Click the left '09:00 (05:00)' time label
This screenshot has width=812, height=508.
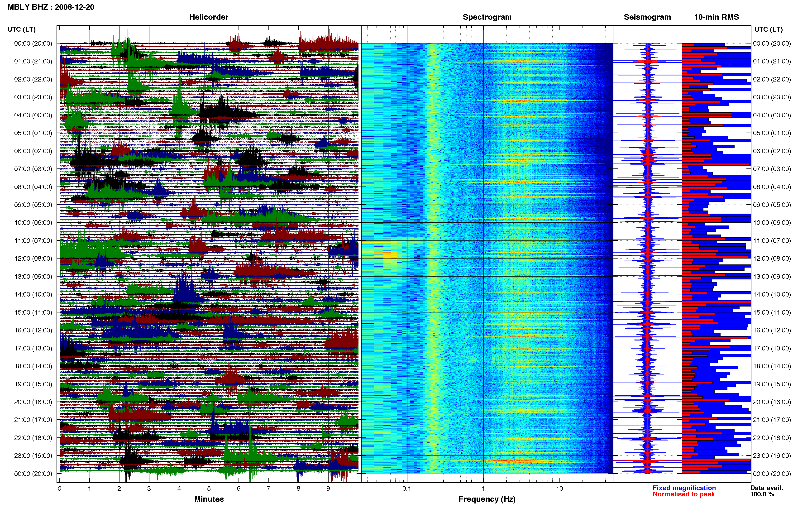click(x=33, y=205)
